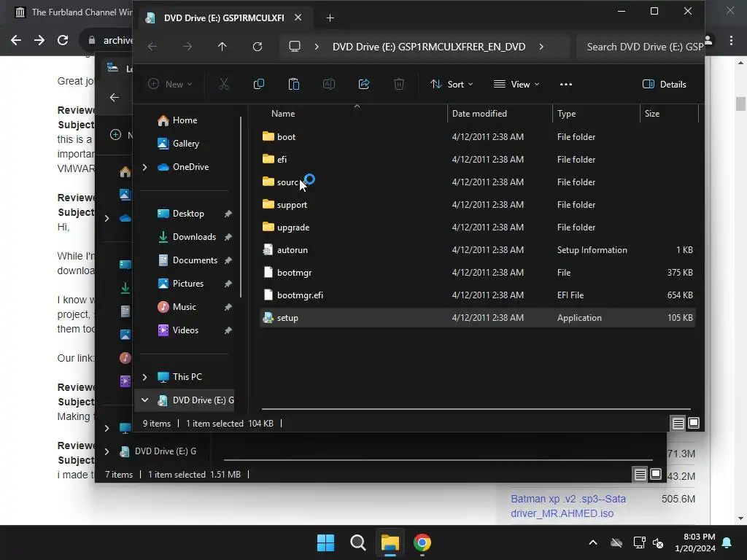Click the forward arrow in front Explorer window
This screenshot has width=747, height=560.
(x=187, y=47)
